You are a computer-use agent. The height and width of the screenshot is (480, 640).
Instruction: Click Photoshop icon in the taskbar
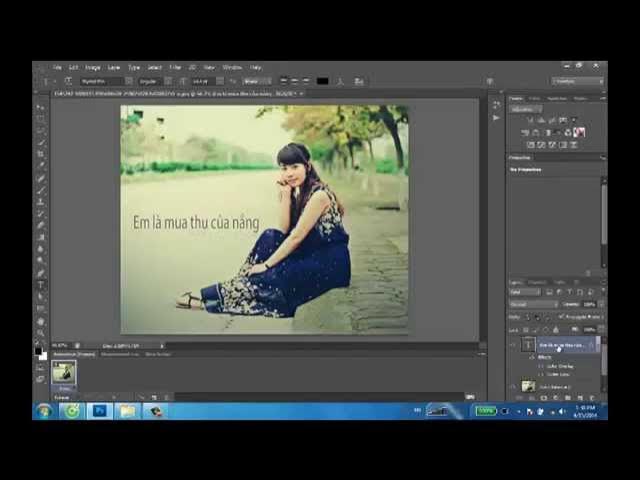[100, 411]
